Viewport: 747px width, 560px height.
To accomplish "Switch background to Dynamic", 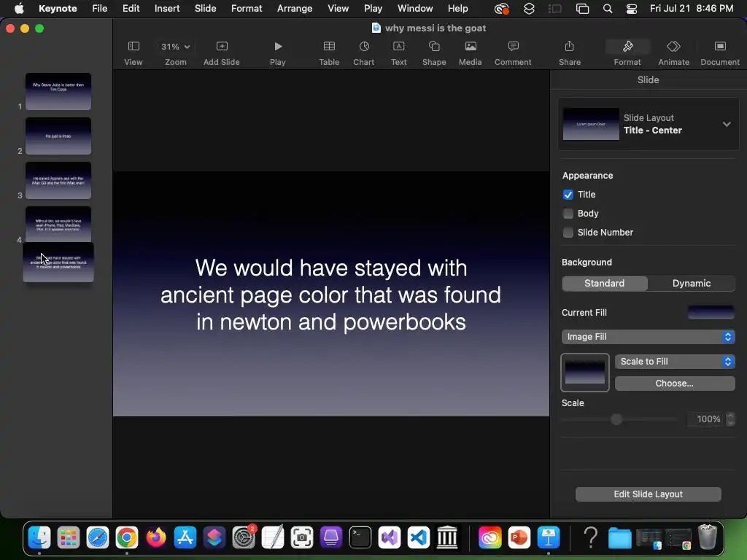I will (x=692, y=284).
